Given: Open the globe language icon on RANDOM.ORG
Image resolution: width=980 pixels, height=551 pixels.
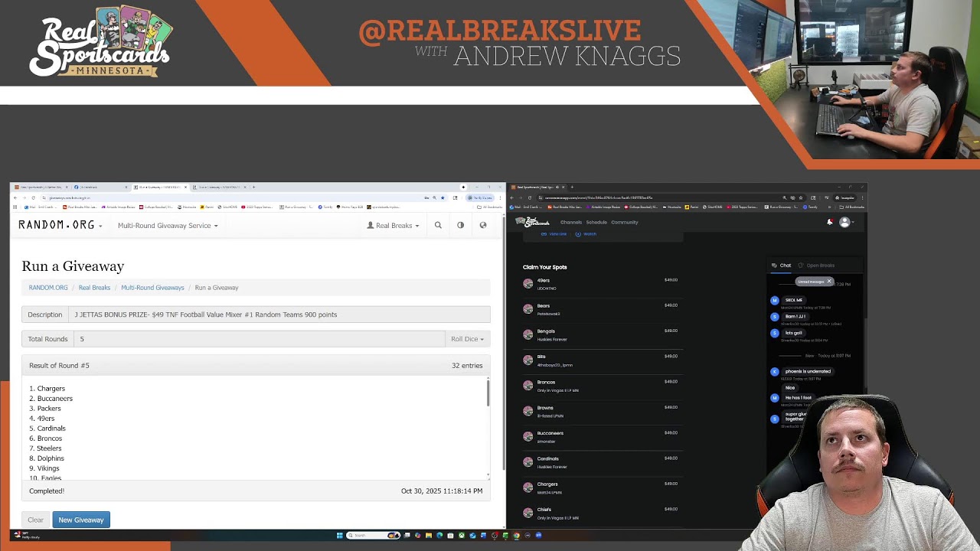Looking at the screenshot, I should (483, 225).
